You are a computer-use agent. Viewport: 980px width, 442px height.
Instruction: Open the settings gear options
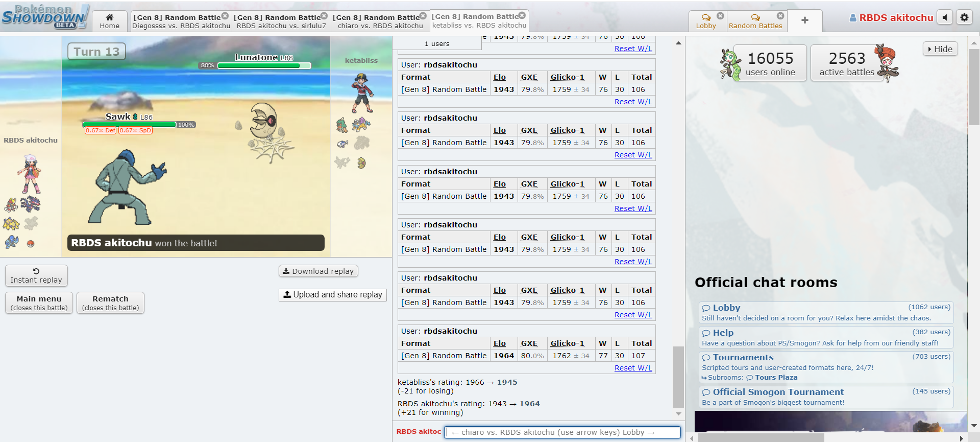964,17
